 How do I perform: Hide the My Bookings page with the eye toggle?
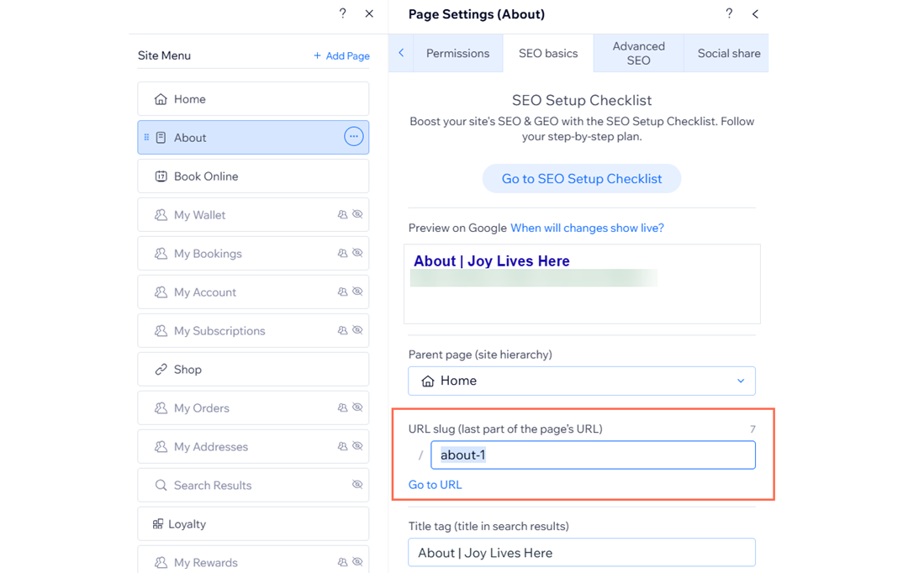[x=356, y=253]
